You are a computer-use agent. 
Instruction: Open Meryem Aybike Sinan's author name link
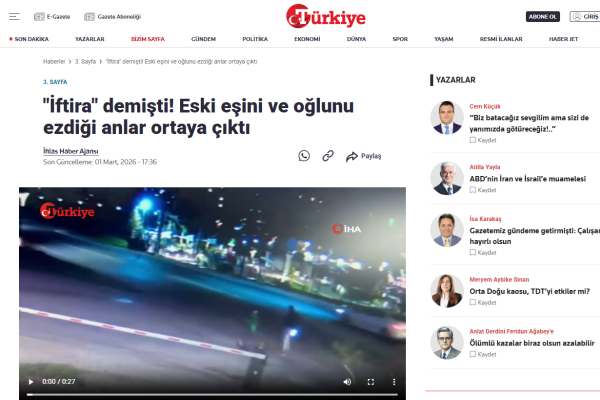[x=499, y=279]
